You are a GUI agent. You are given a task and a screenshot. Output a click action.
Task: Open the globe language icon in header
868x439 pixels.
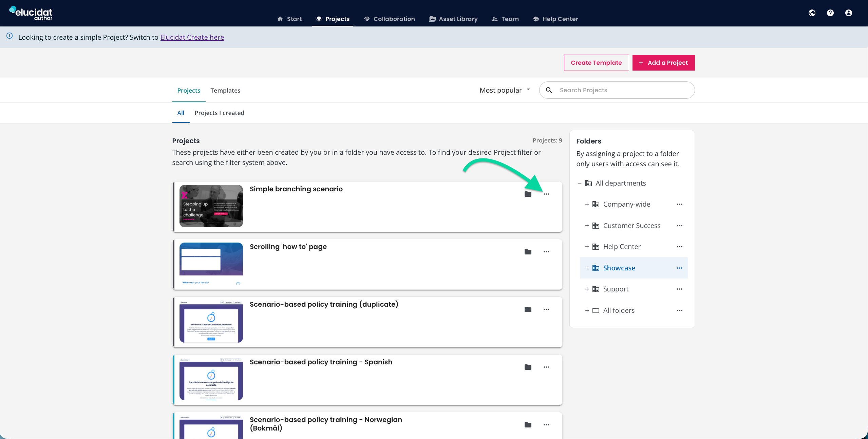812,13
